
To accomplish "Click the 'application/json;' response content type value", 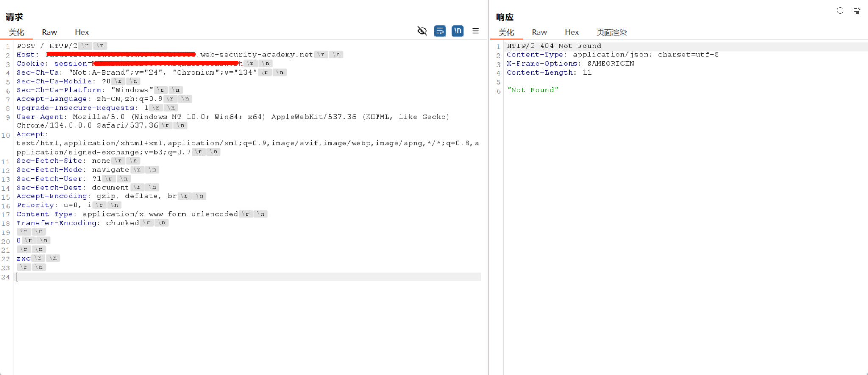I will coord(613,55).
